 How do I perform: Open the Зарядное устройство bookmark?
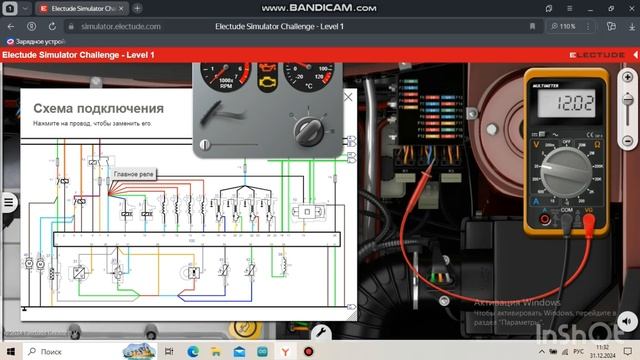pyautogui.click(x=36, y=42)
